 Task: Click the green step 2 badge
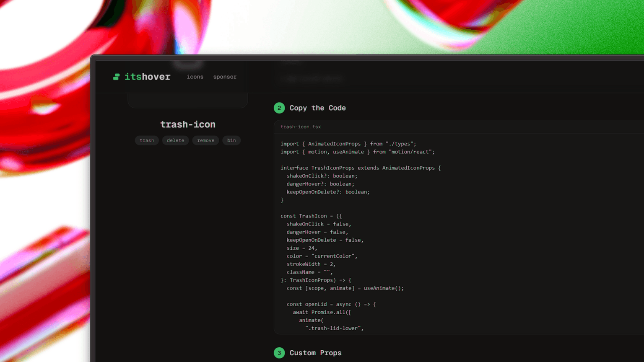(279, 108)
